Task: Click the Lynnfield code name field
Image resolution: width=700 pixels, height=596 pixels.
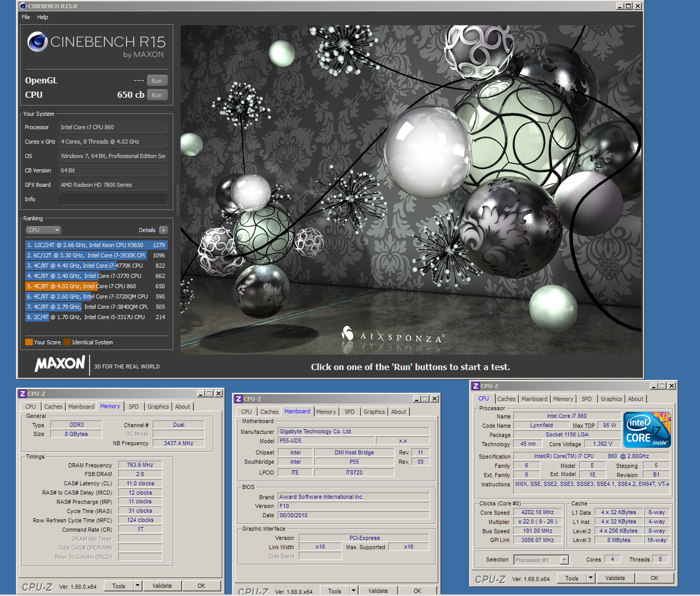Action: [542, 426]
